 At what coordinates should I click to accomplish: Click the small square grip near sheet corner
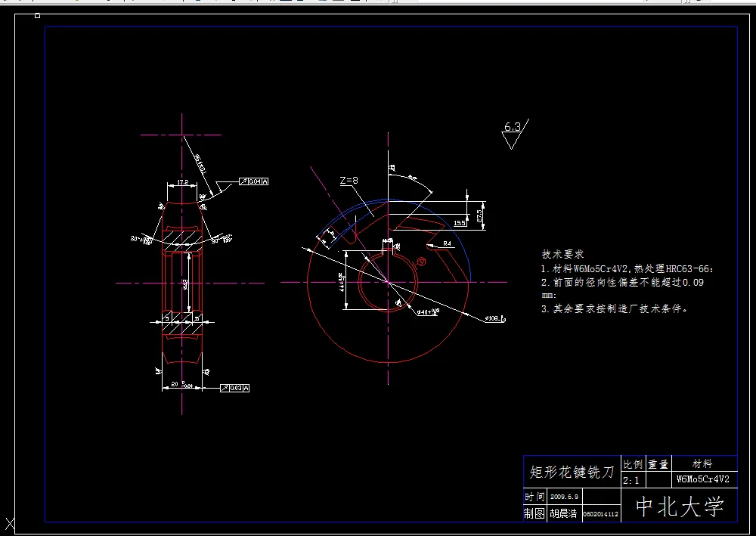38,16
